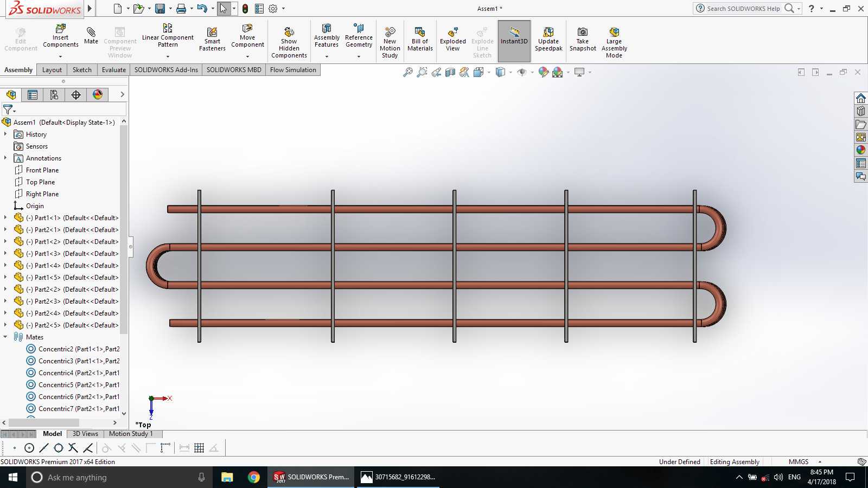Viewport: 868px width, 488px height.
Task: Switch to the Evaluate tab
Action: pos(114,70)
